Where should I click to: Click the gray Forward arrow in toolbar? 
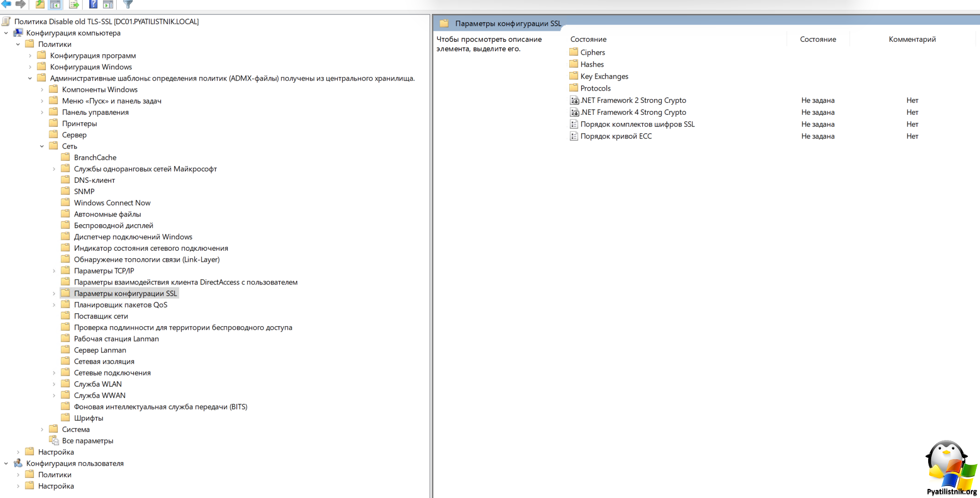point(21,4)
